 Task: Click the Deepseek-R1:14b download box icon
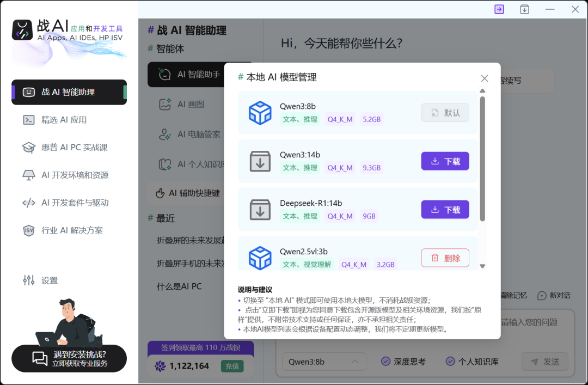click(260, 210)
